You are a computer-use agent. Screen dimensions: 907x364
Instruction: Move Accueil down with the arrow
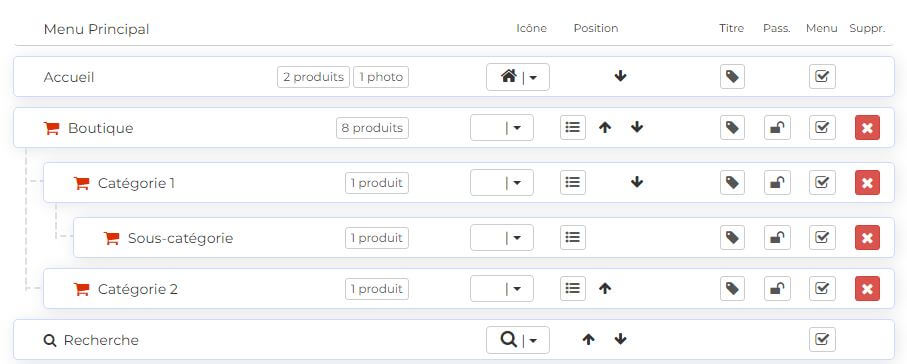click(x=621, y=76)
